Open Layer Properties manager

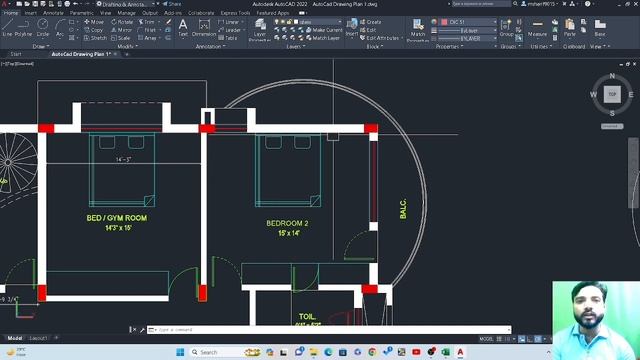click(x=260, y=30)
